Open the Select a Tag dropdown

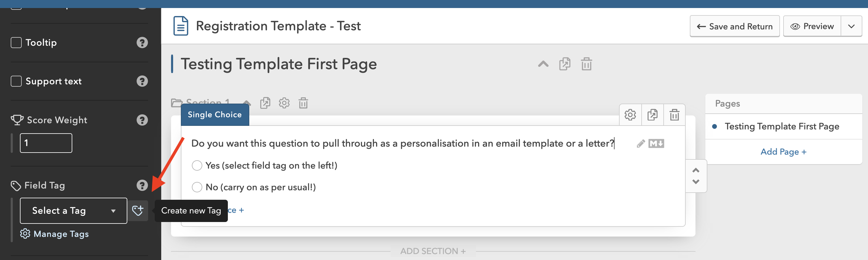coord(73,211)
